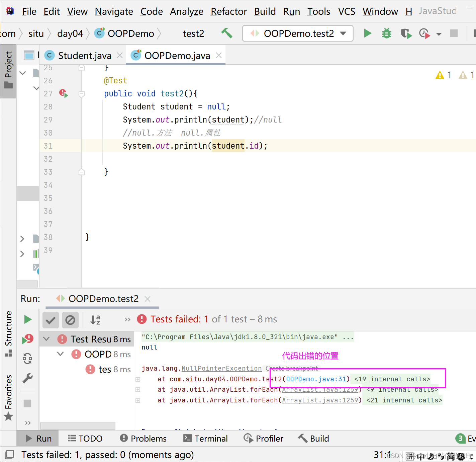Image resolution: width=476 pixels, height=462 pixels.
Task: Open the Refactor menu
Action: tap(229, 11)
